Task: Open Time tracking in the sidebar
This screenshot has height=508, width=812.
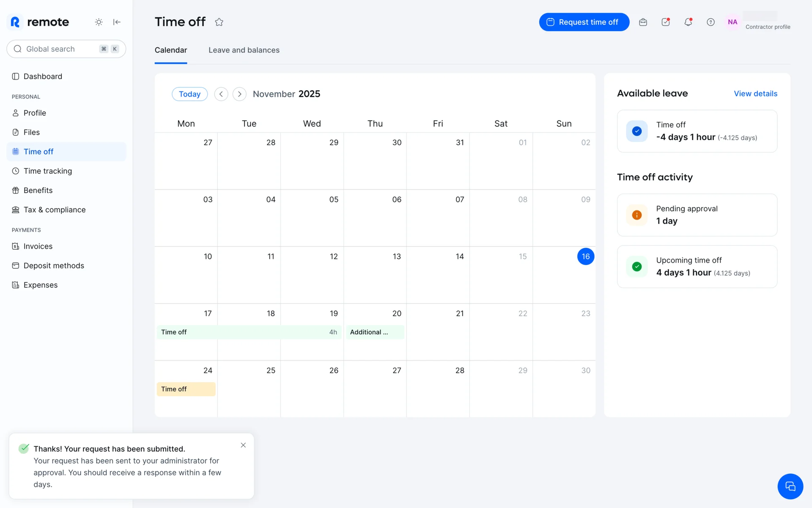Action: 47,171
